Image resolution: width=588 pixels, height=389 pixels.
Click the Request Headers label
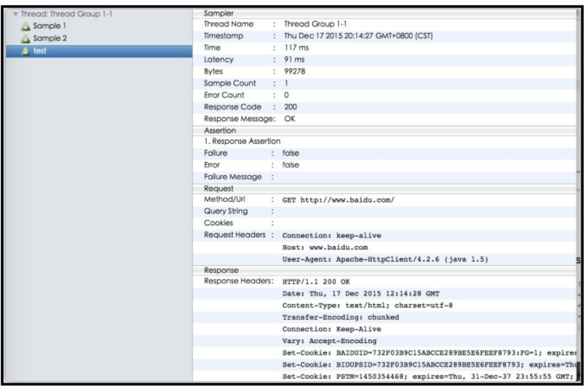pos(235,235)
